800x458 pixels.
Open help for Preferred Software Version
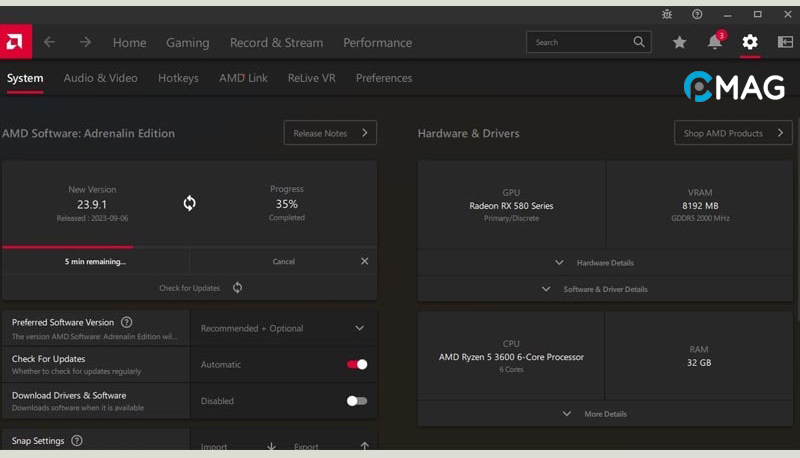126,322
